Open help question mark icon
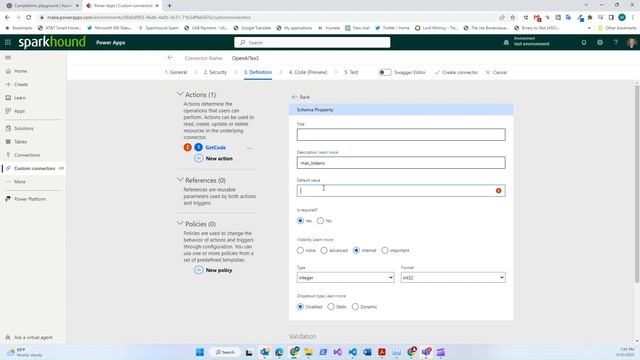The height and width of the screenshot is (360, 640). point(616,42)
